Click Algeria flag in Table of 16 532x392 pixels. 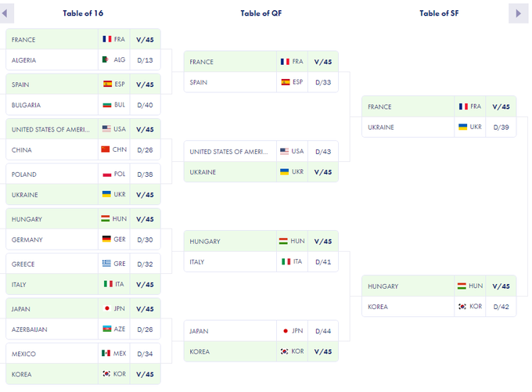point(106,60)
